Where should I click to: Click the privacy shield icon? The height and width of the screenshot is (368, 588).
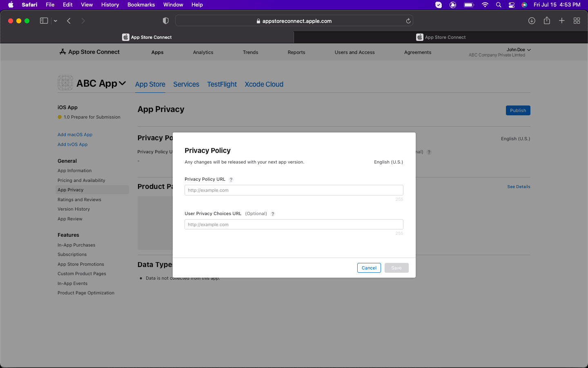coord(166,21)
